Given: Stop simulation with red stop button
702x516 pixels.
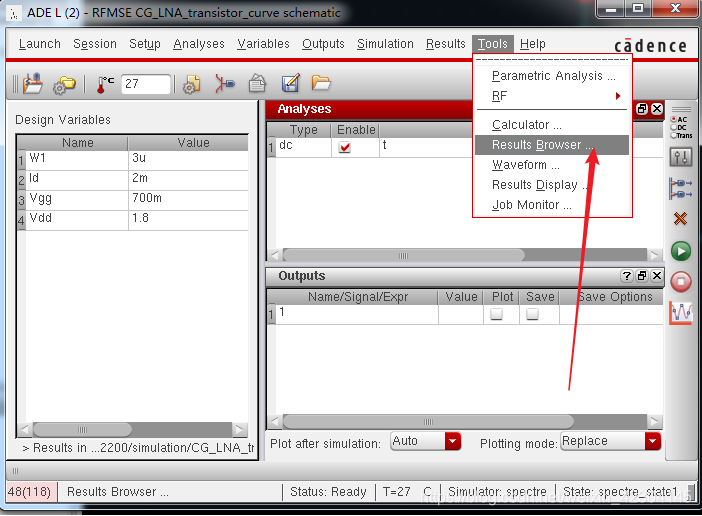Looking at the screenshot, I should pyautogui.click(x=681, y=281).
